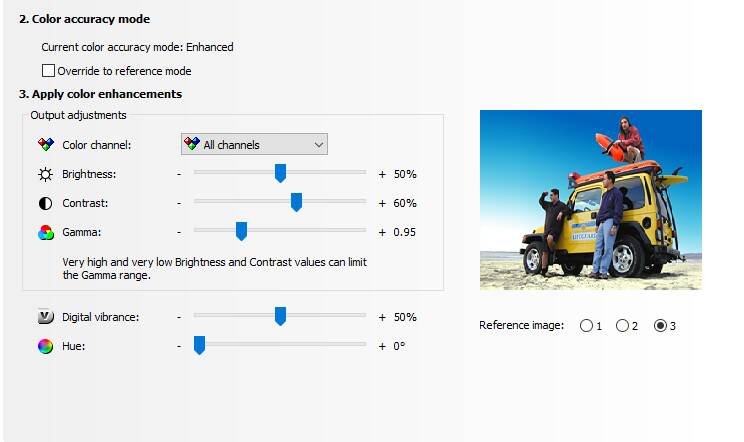Click the channel icon inside the All channels dropdown
The width and height of the screenshot is (744, 442).
(x=191, y=145)
